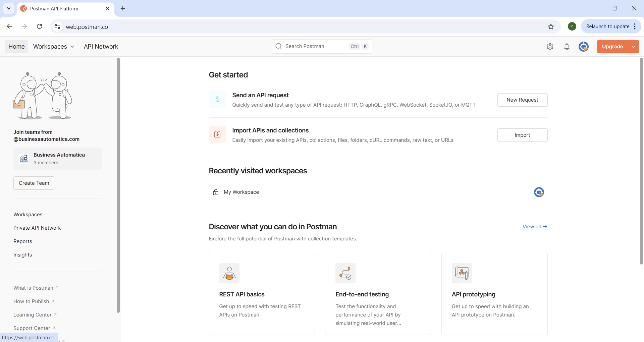Open the user avatar in header
The image size is (644, 342).
(583, 47)
